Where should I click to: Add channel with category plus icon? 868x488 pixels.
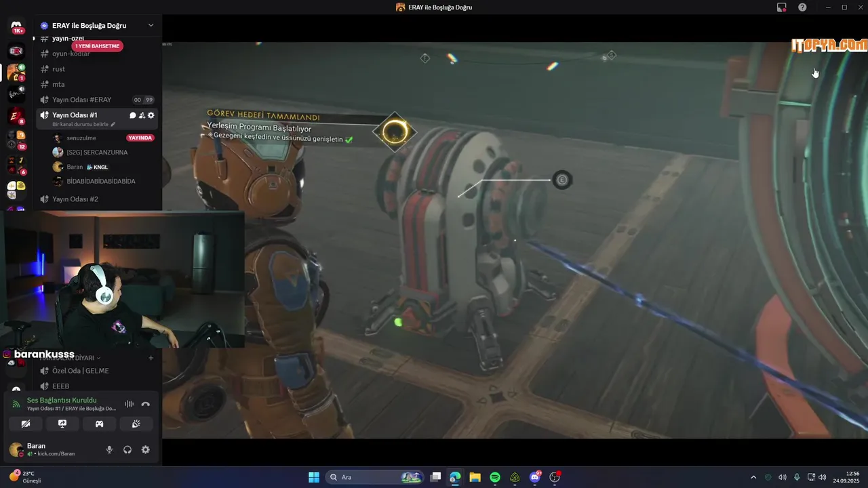pos(151,358)
